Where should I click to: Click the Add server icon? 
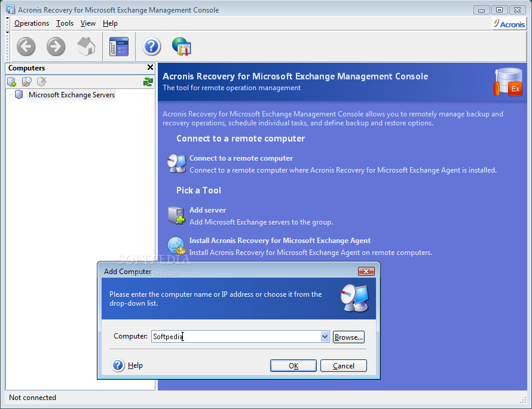pyautogui.click(x=177, y=215)
